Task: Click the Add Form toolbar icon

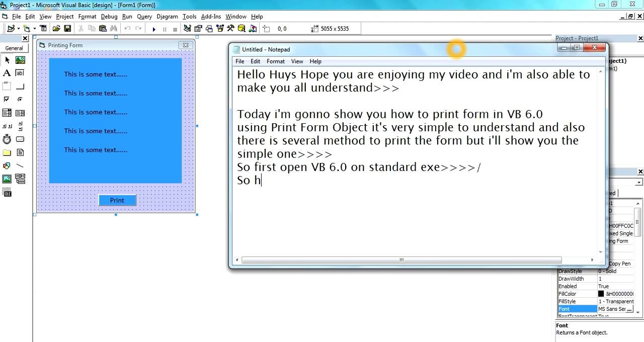Action: [27, 29]
